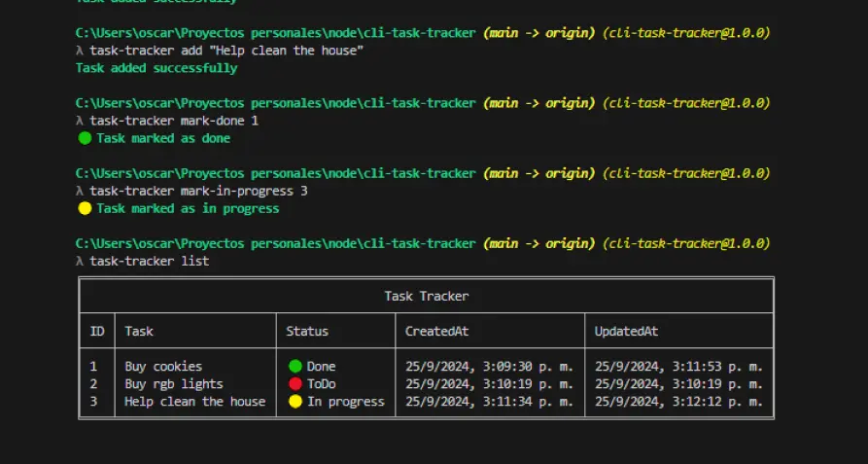This screenshot has width=868, height=464.
Task: Click the task-tracker list command line
Action: (x=149, y=261)
